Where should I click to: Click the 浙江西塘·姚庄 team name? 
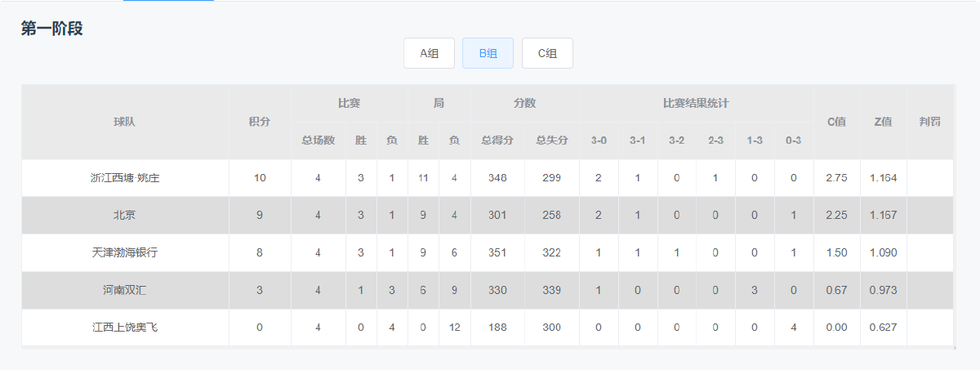click(125, 178)
